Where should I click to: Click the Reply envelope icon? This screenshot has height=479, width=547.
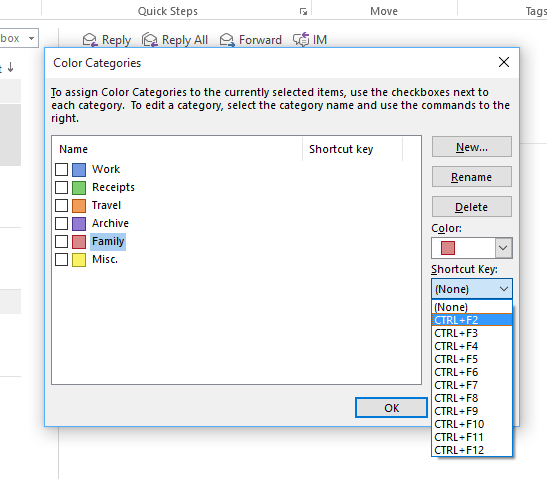[x=90, y=40]
